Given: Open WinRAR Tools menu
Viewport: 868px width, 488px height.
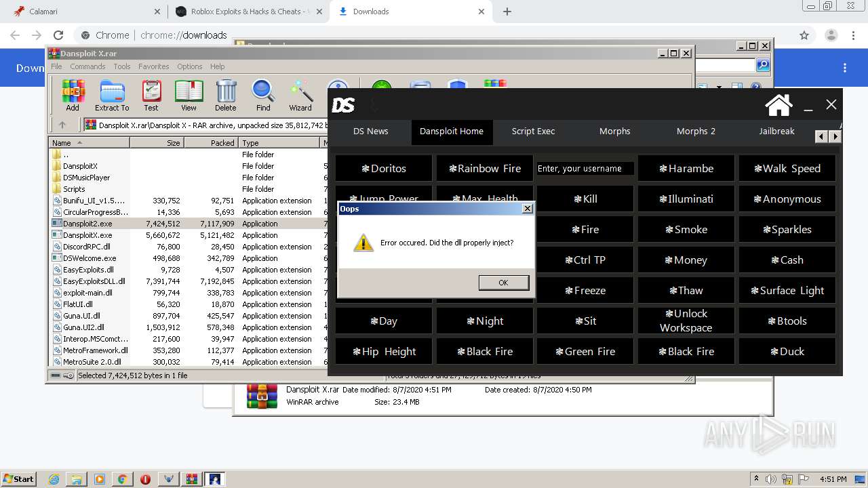Looking at the screenshot, I should point(122,66).
